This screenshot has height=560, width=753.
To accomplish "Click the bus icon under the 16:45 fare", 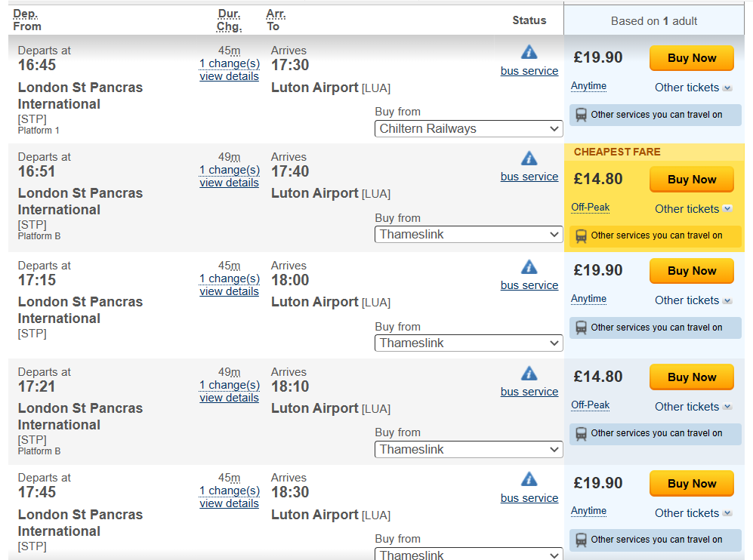I will pyautogui.click(x=582, y=115).
